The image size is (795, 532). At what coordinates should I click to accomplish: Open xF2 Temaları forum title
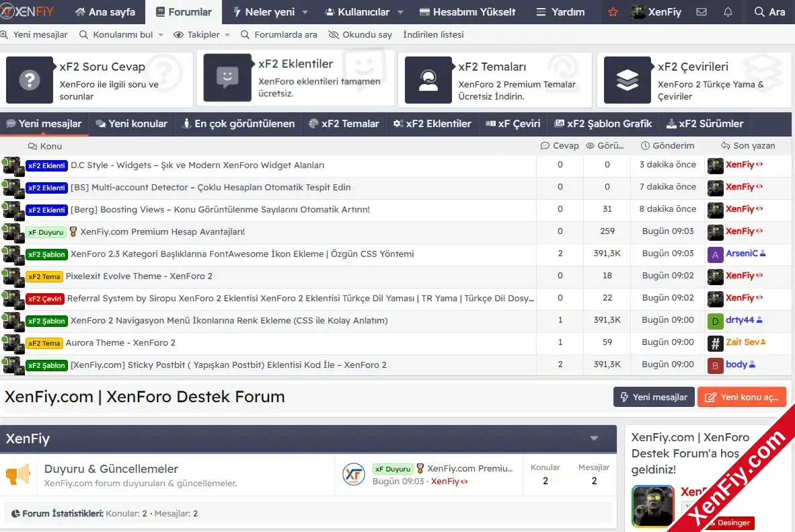(x=492, y=67)
